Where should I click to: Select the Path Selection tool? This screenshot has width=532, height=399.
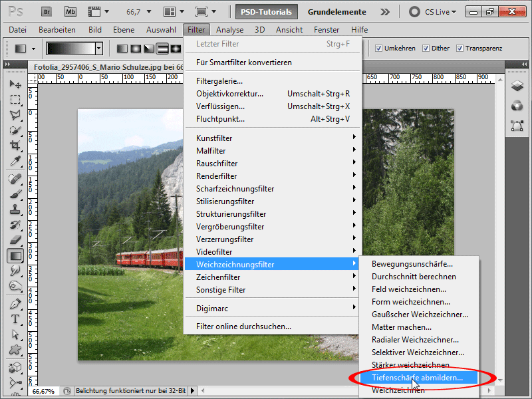(x=15, y=334)
